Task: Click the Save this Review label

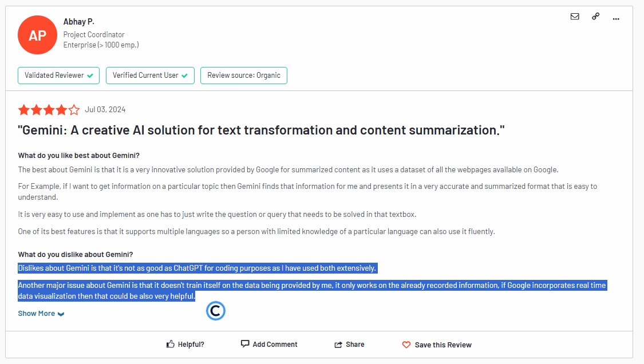Action: (443, 345)
